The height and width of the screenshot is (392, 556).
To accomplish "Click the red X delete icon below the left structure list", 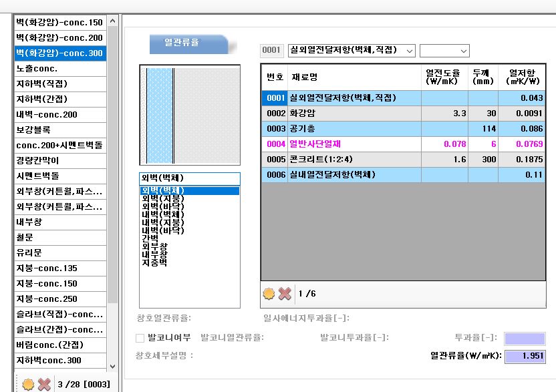I will tap(44, 384).
